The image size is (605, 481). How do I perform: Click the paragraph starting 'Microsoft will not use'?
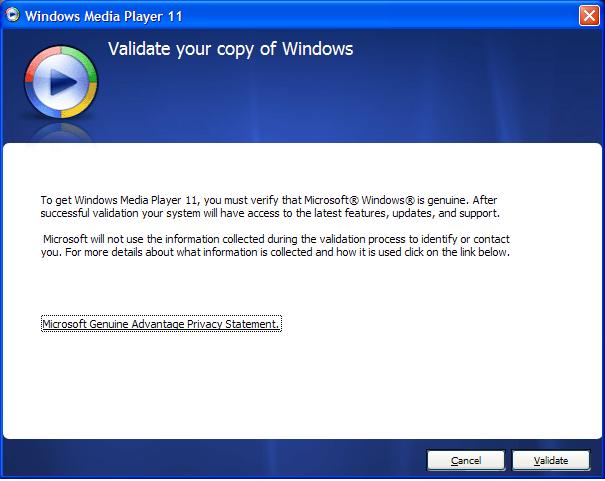tap(275, 245)
